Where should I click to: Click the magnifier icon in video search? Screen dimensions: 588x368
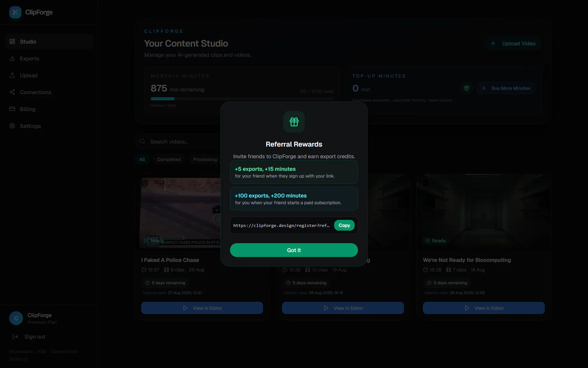pyautogui.click(x=142, y=142)
